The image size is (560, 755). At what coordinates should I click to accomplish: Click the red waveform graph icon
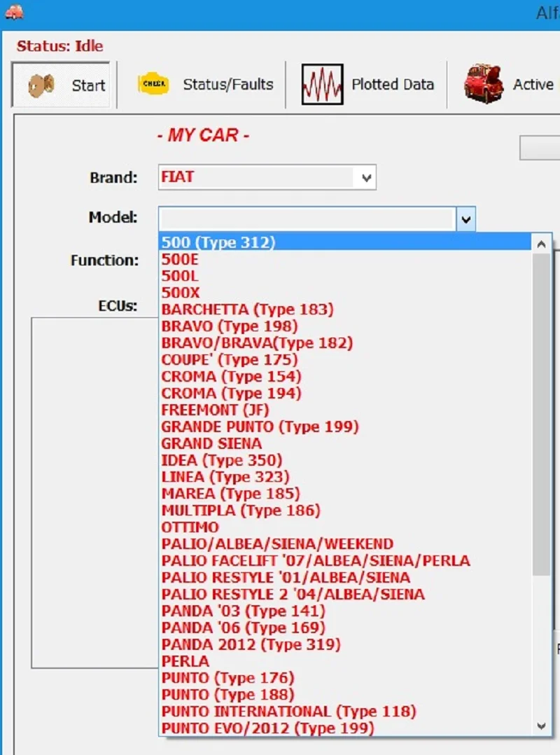pos(322,84)
